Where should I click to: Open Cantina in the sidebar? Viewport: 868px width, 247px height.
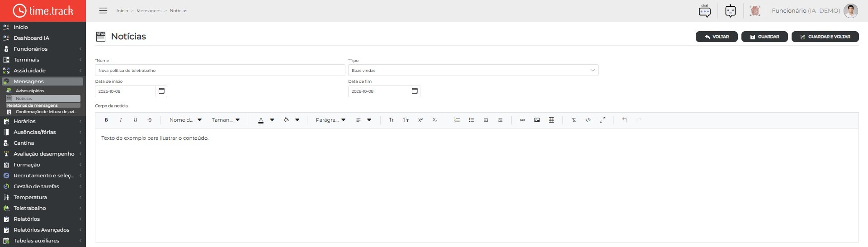point(43,143)
